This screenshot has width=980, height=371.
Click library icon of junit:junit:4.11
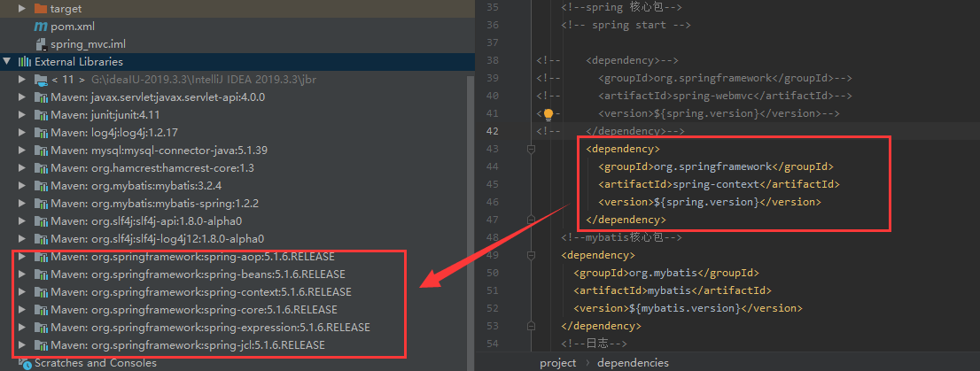point(41,115)
